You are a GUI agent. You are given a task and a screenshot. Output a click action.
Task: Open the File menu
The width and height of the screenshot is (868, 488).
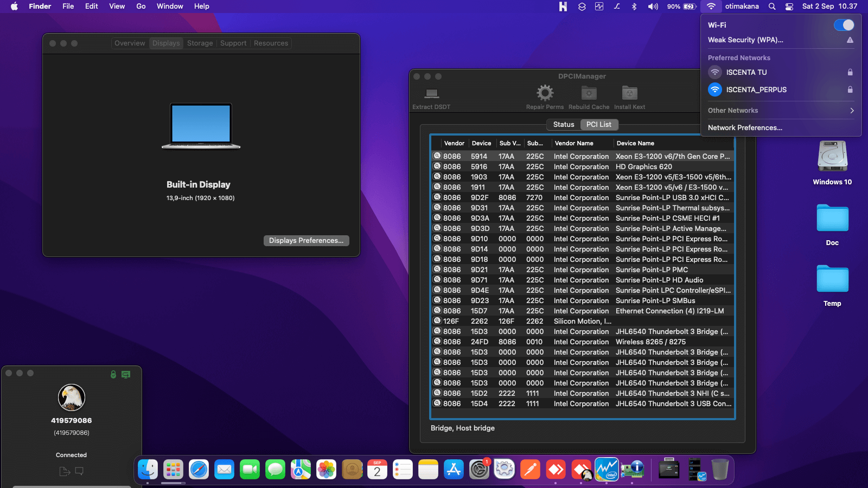pos(68,7)
